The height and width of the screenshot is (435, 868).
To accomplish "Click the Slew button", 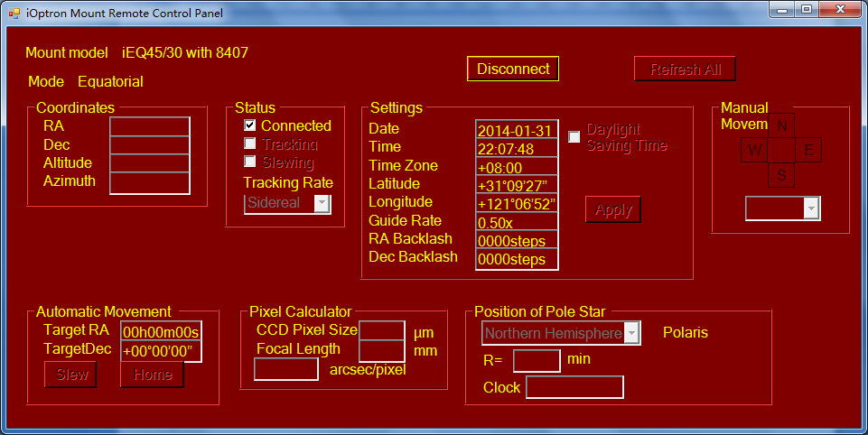I will [x=70, y=375].
